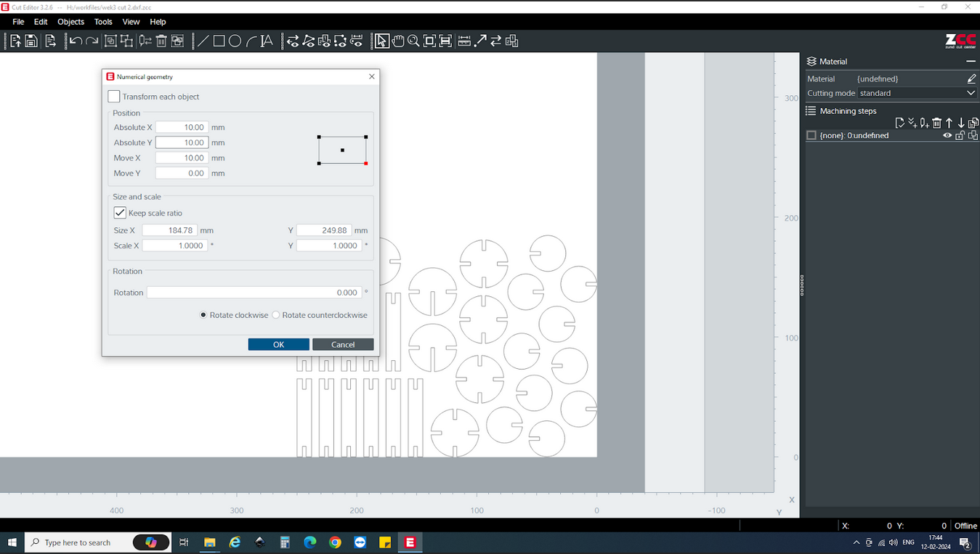This screenshot has width=980, height=554.
Task: Confirm with the OK button
Action: [x=278, y=344]
